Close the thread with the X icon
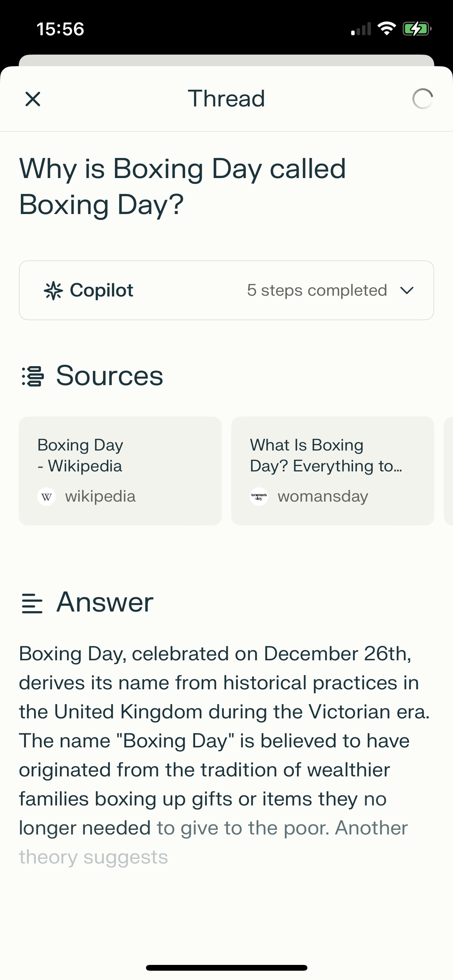Image resolution: width=453 pixels, height=980 pixels. point(33,99)
